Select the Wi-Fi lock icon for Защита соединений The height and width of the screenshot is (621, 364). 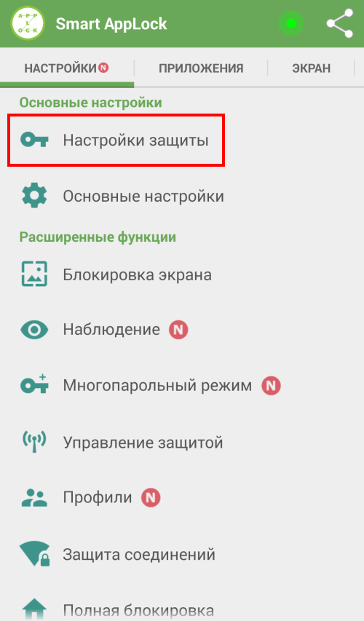pyautogui.click(x=34, y=554)
